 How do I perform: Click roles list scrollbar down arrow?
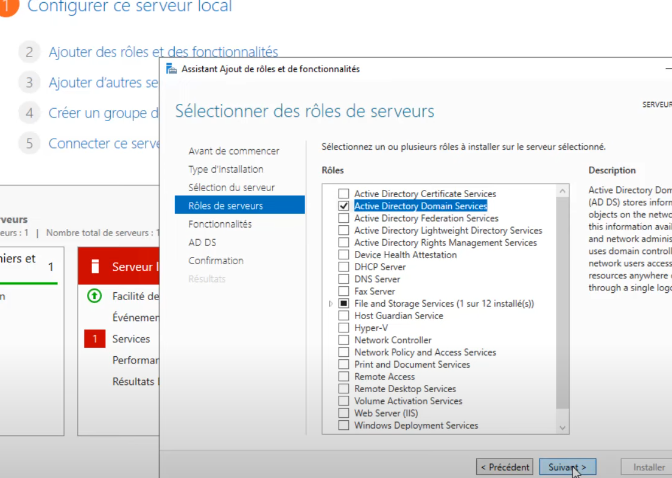click(x=562, y=428)
